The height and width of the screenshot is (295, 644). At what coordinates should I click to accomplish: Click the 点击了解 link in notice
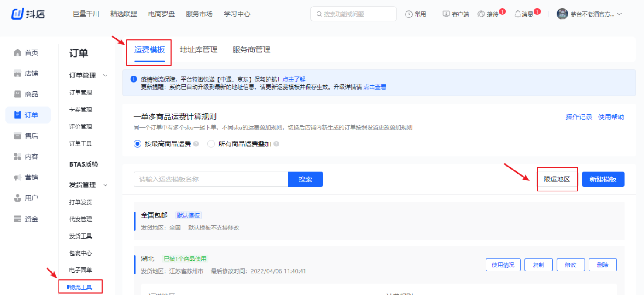click(x=294, y=79)
